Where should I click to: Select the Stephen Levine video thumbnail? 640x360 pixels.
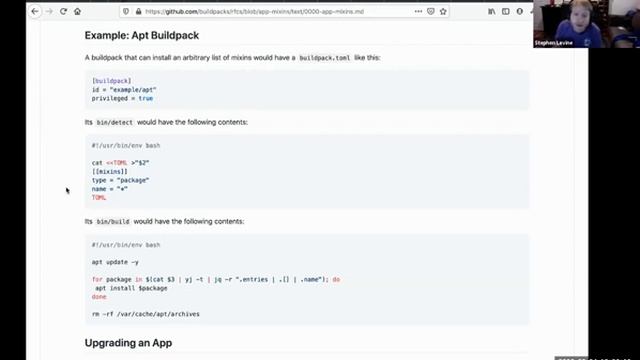pyautogui.click(x=587, y=24)
